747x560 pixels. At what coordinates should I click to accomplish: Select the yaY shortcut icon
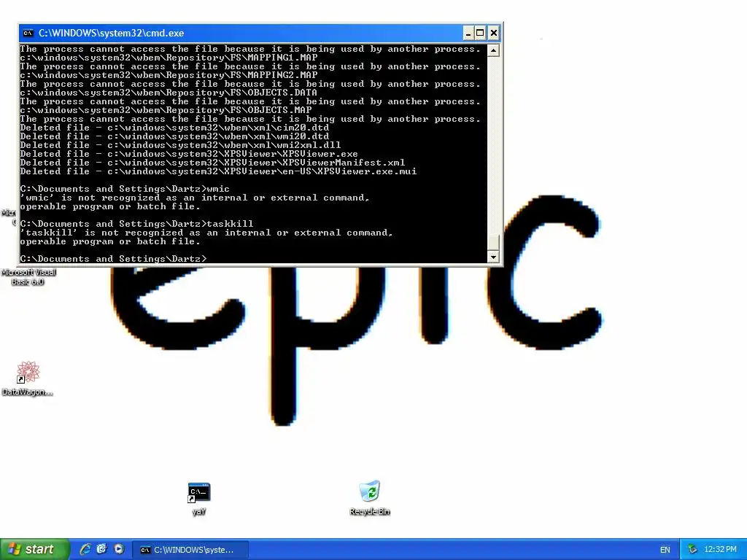click(x=198, y=499)
